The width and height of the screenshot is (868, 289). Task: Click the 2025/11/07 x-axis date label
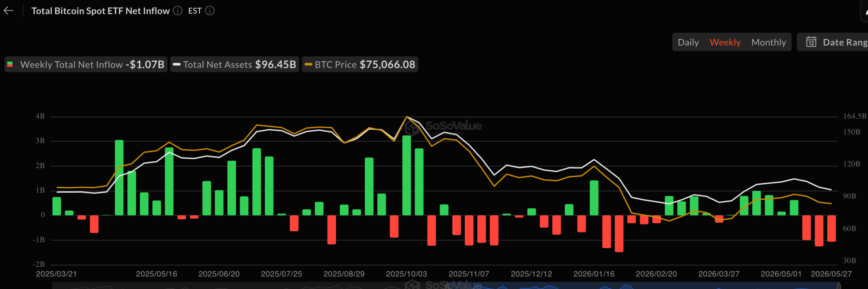click(469, 274)
